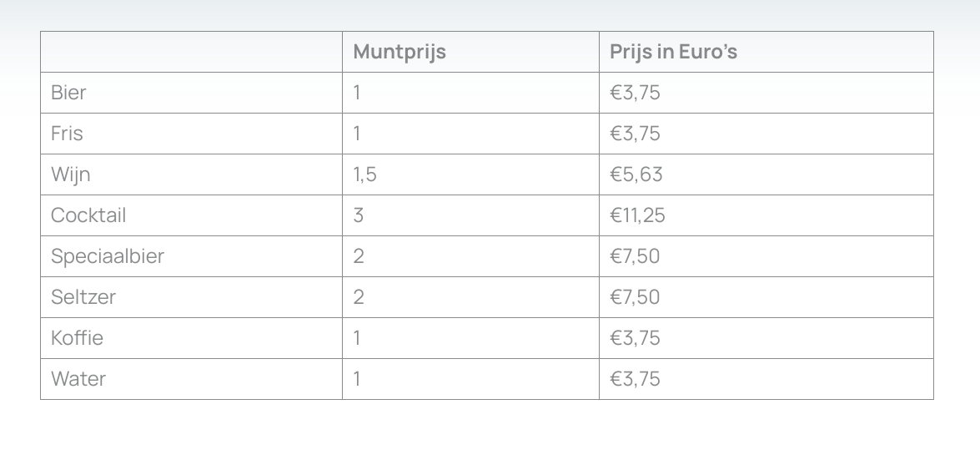Select the 1,5 Muntprijs value for Wijn

(364, 174)
